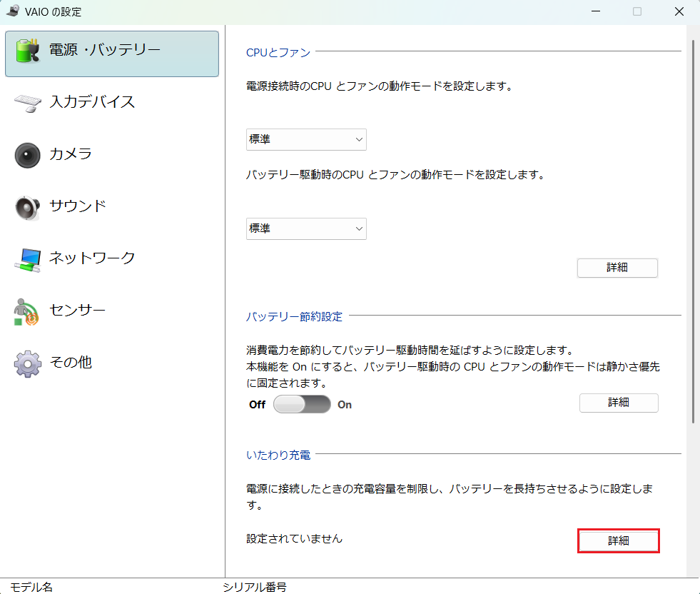The width and height of the screenshot is (700, 594).
Task: Toggle the battery saver Off/On switch
Action: click(302, 404)
